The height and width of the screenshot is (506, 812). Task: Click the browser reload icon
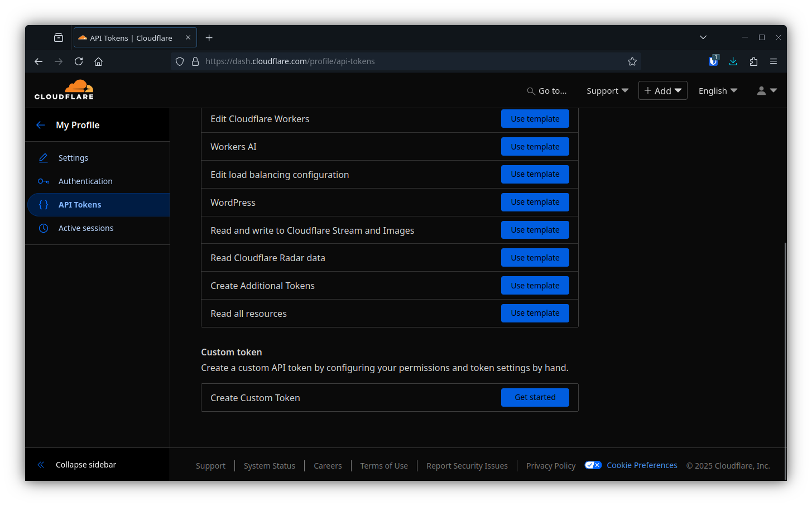pyautogui.click(x=79, y=61)
